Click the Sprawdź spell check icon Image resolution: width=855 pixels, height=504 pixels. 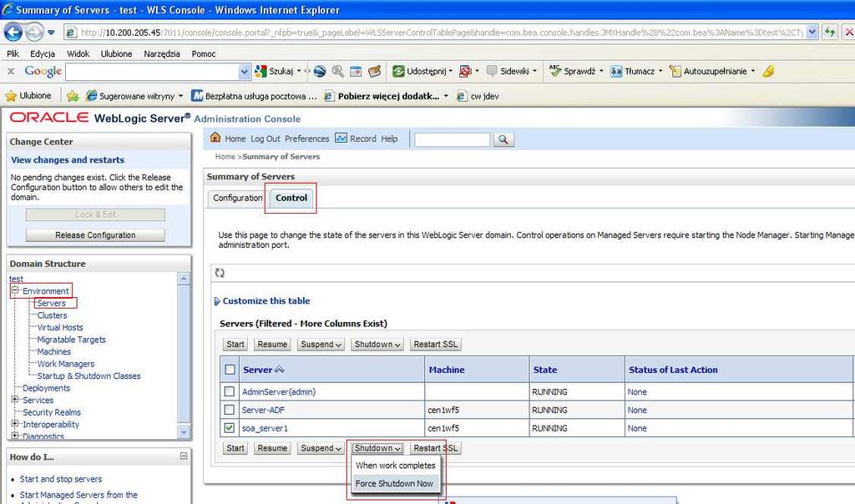(x=555, y=72)
